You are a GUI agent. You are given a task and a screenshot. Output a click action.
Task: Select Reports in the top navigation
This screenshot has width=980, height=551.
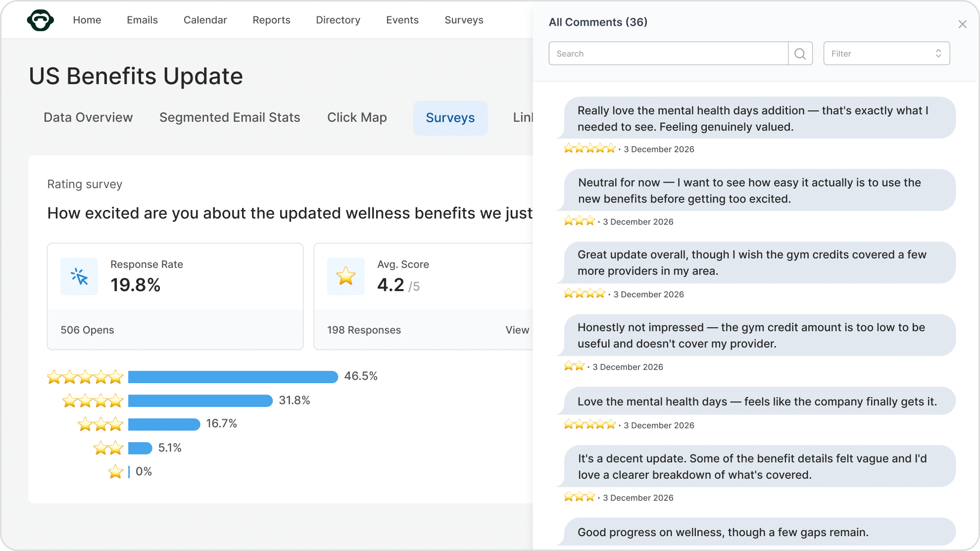[271, 20]
